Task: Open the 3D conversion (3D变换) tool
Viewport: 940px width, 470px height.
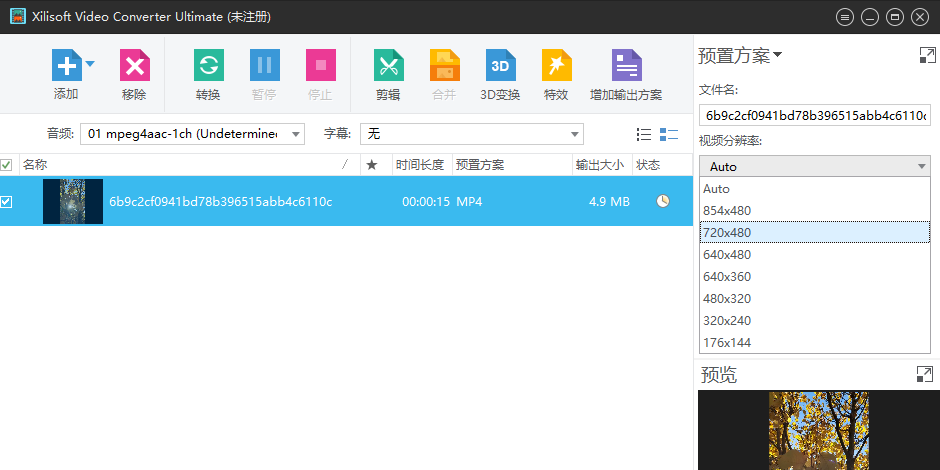Action: tap(500, 67)
